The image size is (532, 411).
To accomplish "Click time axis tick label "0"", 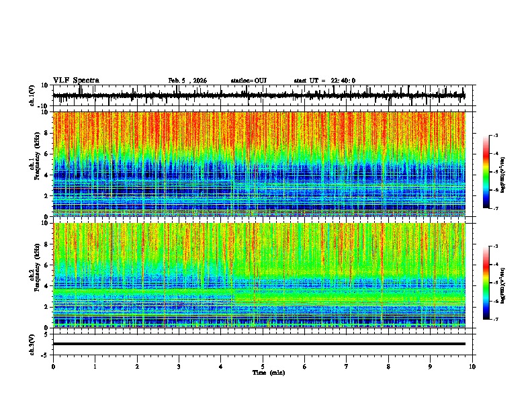I will click(x=53, y=367).
